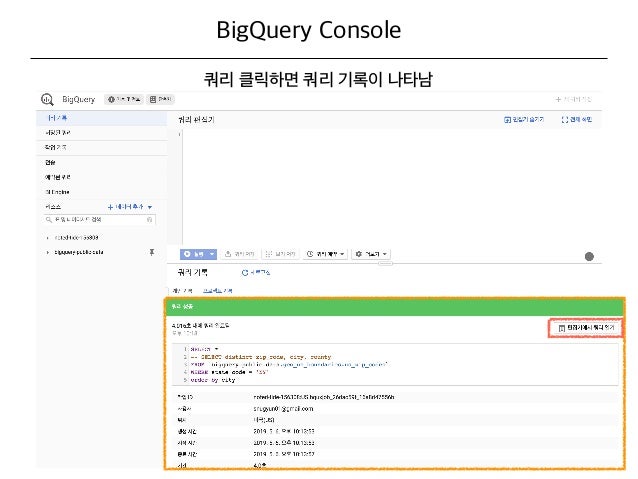The width and height of the screenshot is (638, 479).
Task: Click the search magnifier icon in Resources
Action: tap(49, 220)
